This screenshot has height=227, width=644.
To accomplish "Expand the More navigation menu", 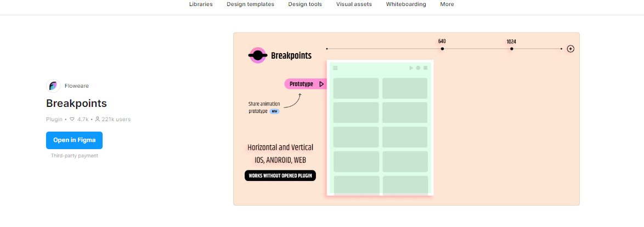I will (447, 4).
